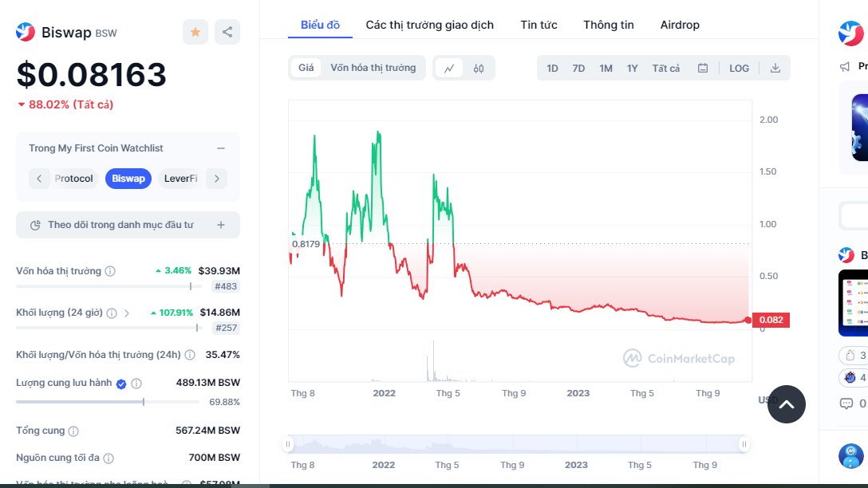Switch chart to Vốn hóa thị trường

373,68
